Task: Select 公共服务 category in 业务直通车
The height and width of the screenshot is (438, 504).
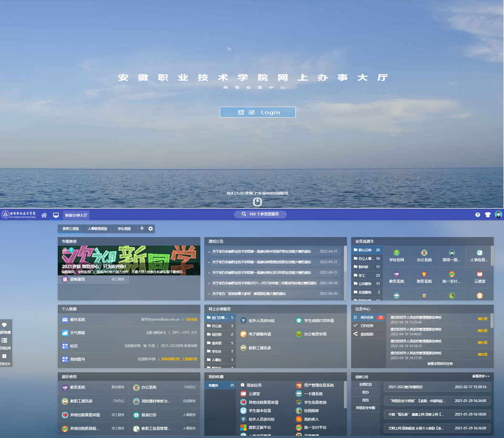Action: coord(367,284)
